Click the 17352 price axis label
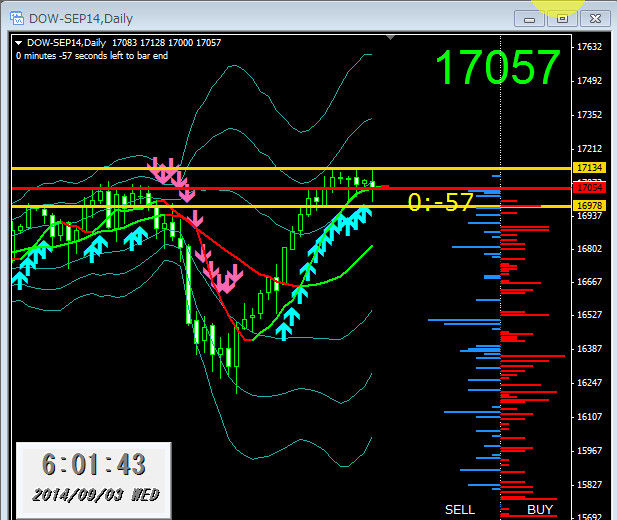The image size is (617, 520). 589,115
